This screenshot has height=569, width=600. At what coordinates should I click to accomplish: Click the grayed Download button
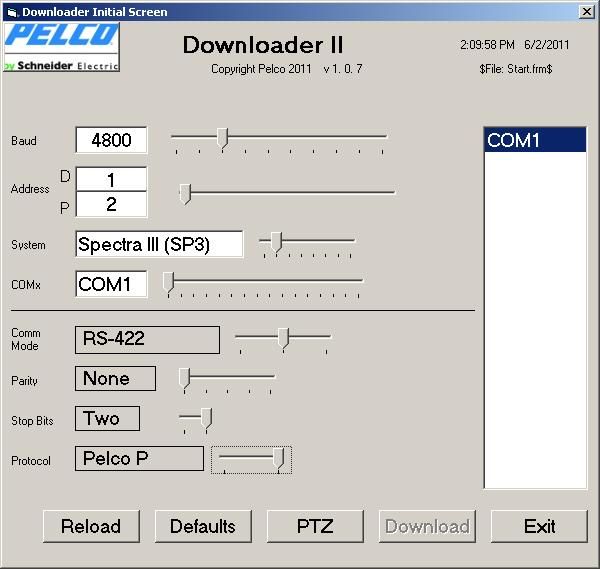click(427, 526)
